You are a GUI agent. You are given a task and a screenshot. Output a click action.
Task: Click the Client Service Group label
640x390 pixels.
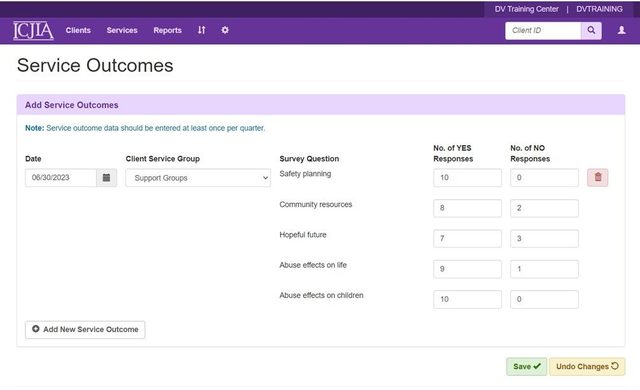(x=162, y=159)
